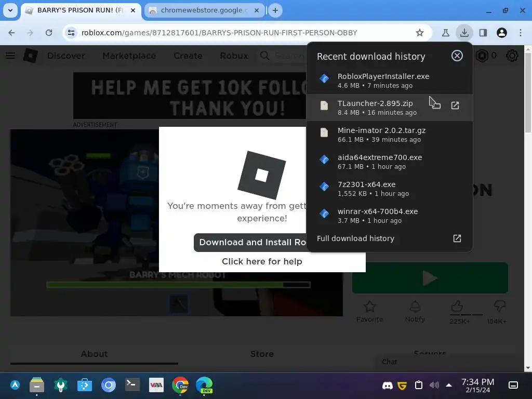Click the Full download history external icon
The image size is (532, 399).
(x=457, y=238)
